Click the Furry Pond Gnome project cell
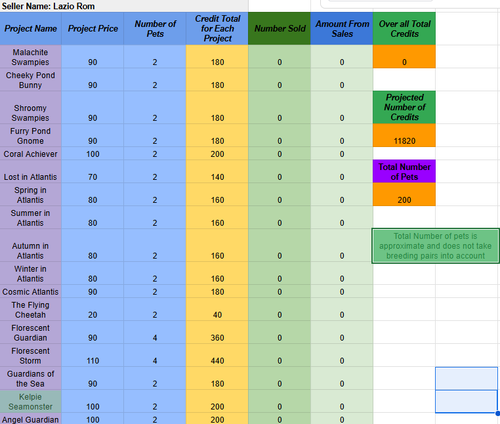This screenshot has height=424, width=500. [x=31, y=135]
